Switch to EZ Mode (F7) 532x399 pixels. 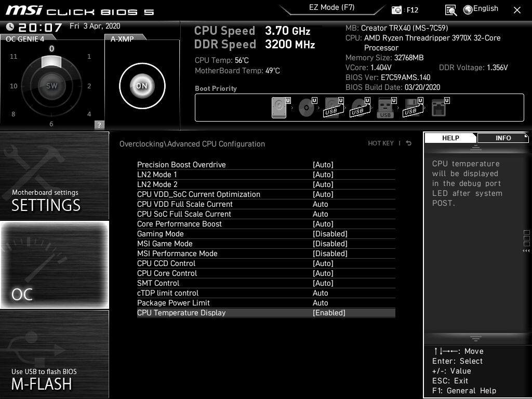[x=331, y=7]
